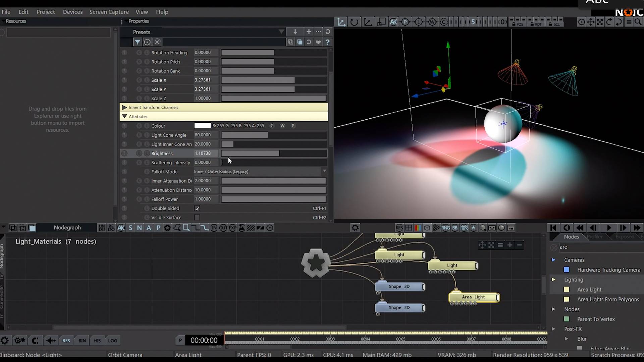Select the rotate gizmo tool in viewport toolbar
644x362 pixels.
click(x=354, y=22)
